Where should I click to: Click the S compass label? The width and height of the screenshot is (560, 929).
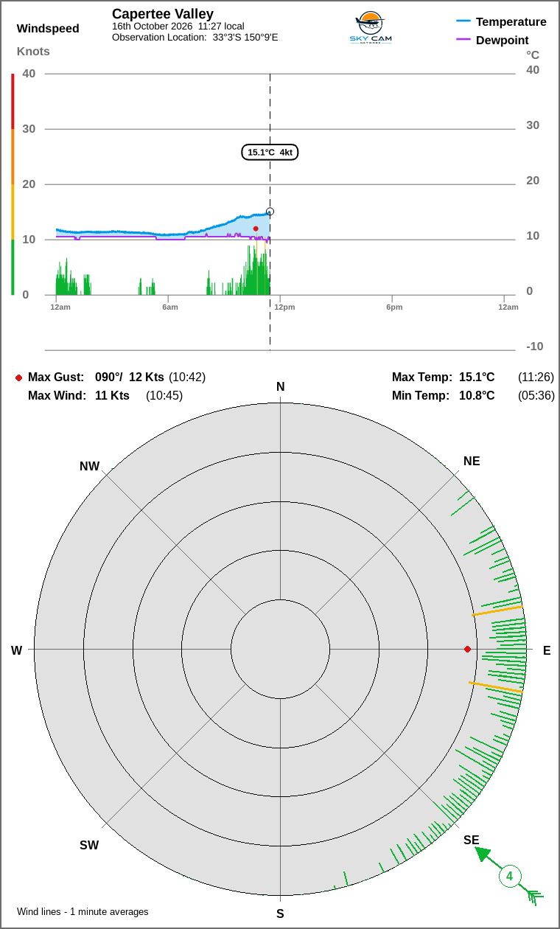pos(280,914)
